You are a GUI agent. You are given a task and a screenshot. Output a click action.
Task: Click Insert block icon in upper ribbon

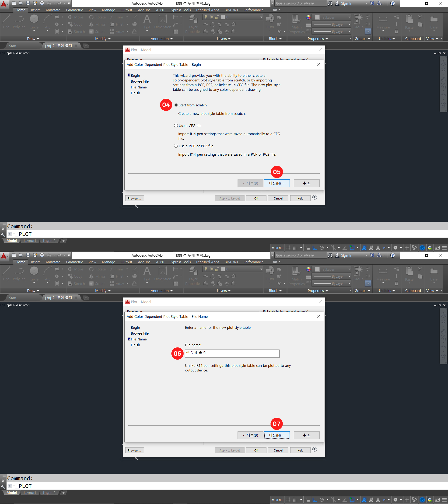click(270, 22)
